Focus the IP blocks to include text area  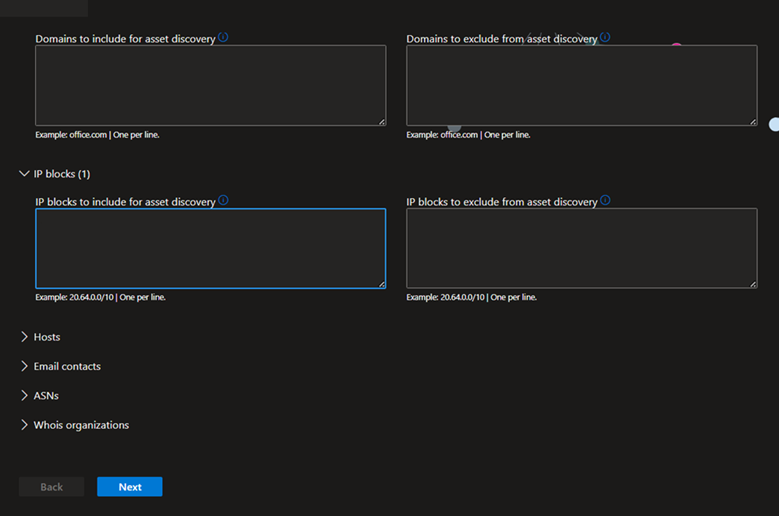pyautogui.click(x=211, y=248)
